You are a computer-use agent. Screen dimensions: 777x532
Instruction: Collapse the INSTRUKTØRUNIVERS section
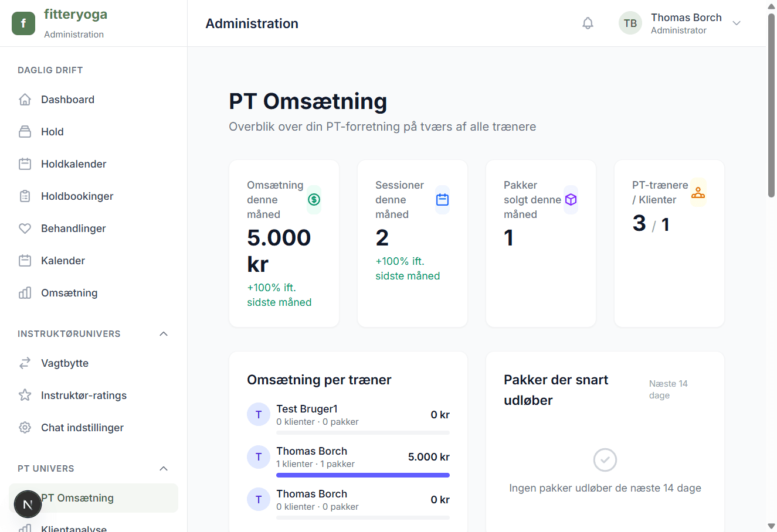(164, 333)
